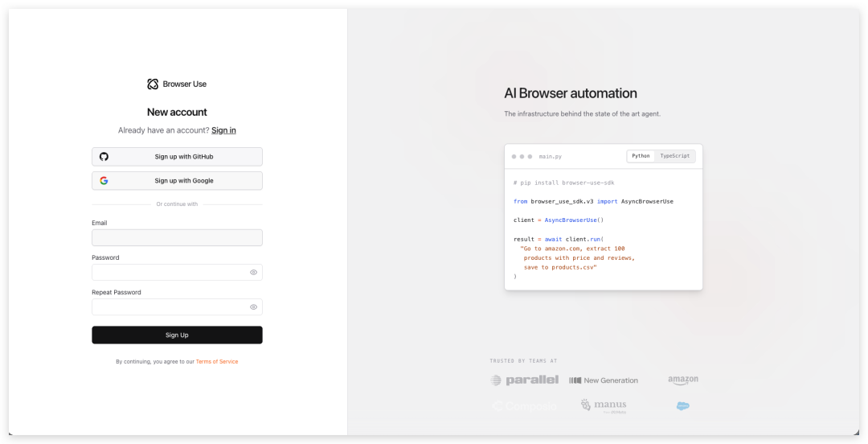The height and width of the screenshot is (444, 868).
Task: Click the GitHub octocat icon
Action: pos(104,157)
